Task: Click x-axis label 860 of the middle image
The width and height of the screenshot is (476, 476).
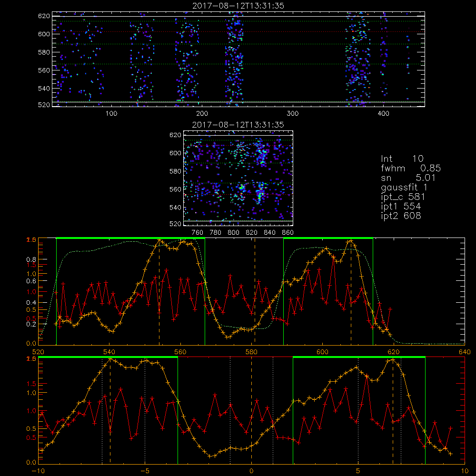Action: (288, 233)
